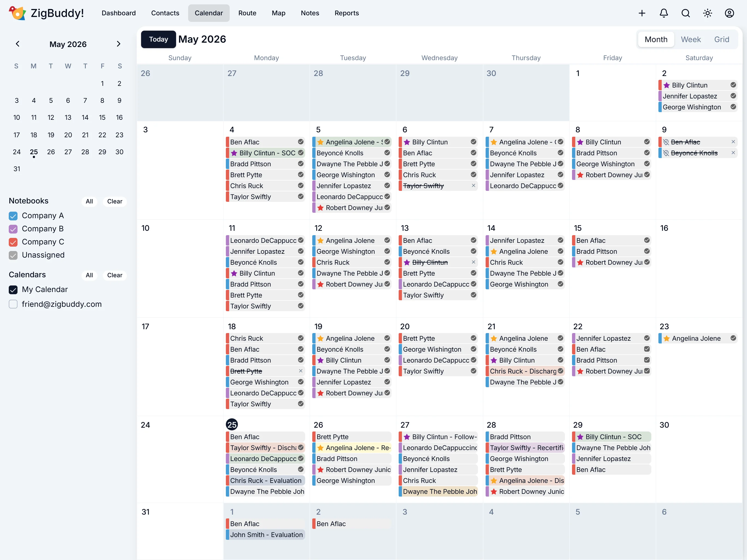
Task: Switch to Week view
Action: click(691, 40)
